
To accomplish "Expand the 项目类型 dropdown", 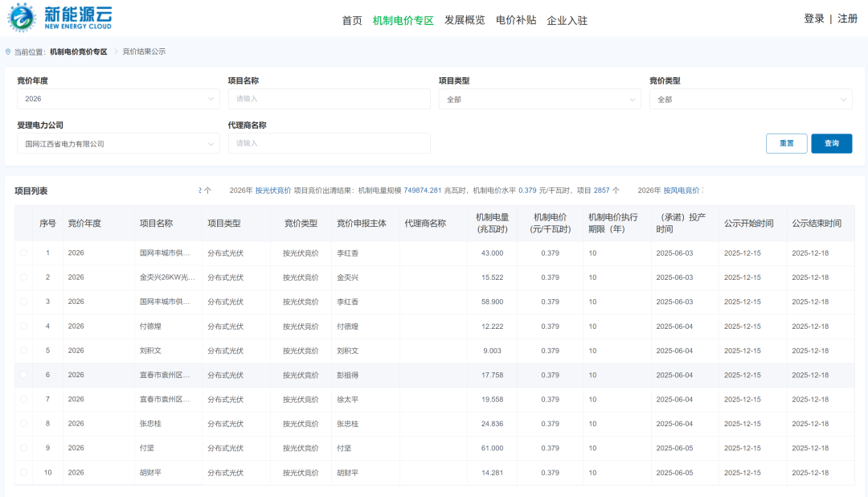I will pyautogui.click(x=539, y=99).
